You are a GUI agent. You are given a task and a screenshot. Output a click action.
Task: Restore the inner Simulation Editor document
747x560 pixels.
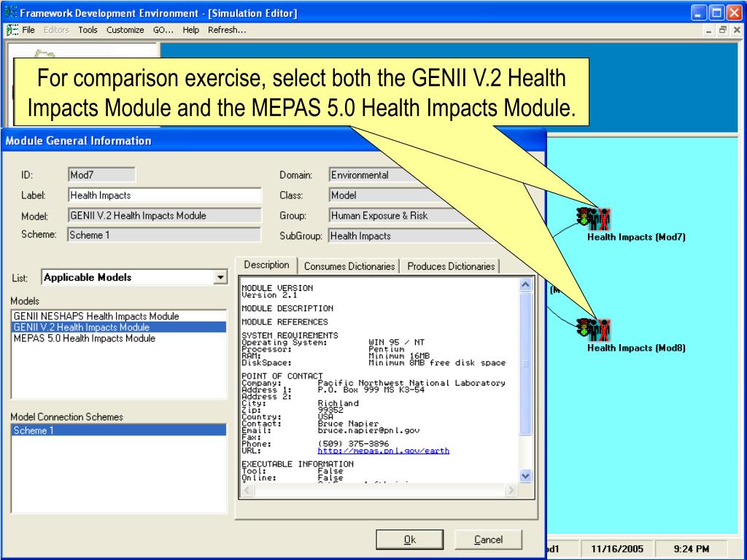pos(723,30)
